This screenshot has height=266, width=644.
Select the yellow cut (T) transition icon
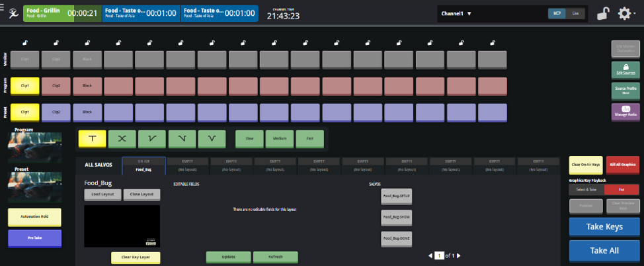pyautogui.click(x=92, y=139)
